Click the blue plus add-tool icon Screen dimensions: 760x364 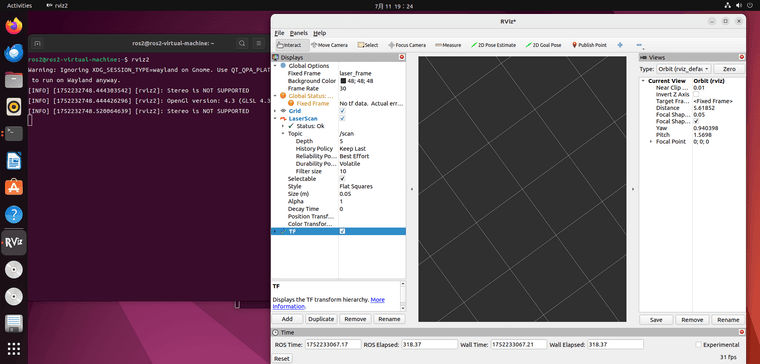point(620,45)
